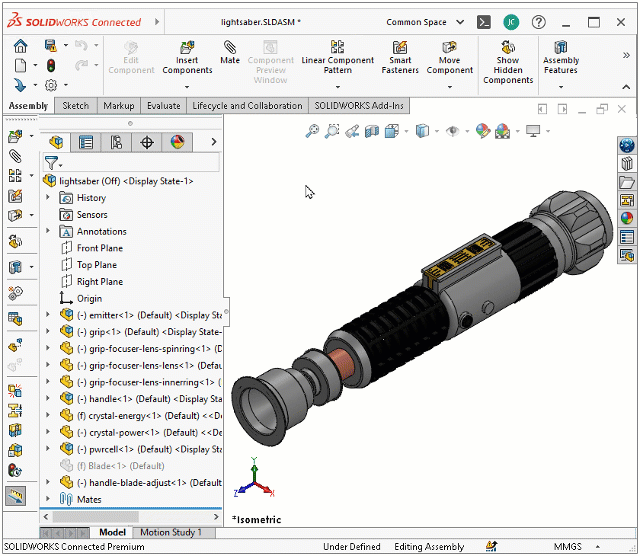The image size is (640, 556).
Task: Click the Save icon
Action: click(x=50, y=45)
